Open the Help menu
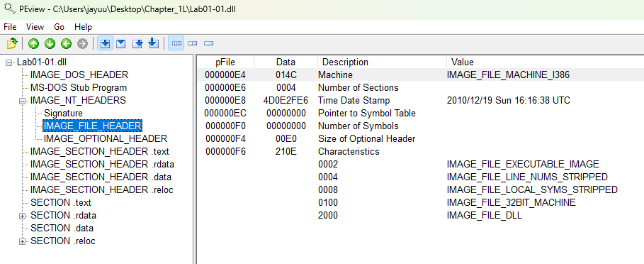 tap(83, 27)
